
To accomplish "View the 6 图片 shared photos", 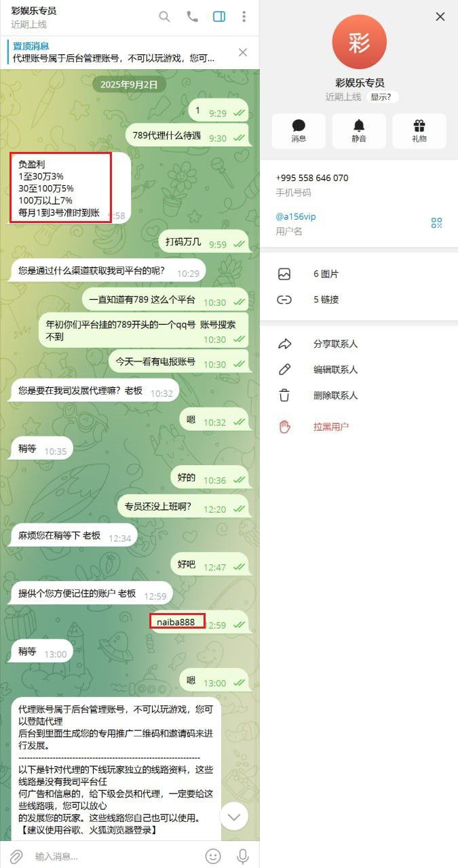I will [x=359, y=274].
